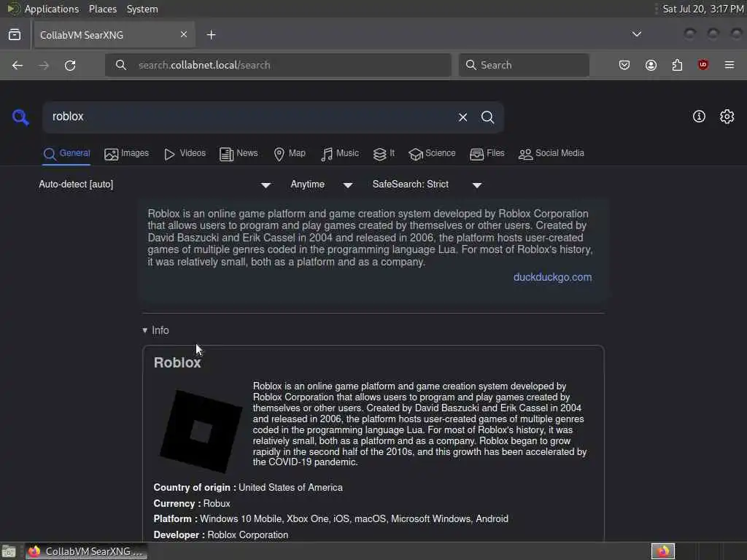Screen dimensions: 747x560
Task: Click the SearXNG magnifier logo
Action: point(20,117)
